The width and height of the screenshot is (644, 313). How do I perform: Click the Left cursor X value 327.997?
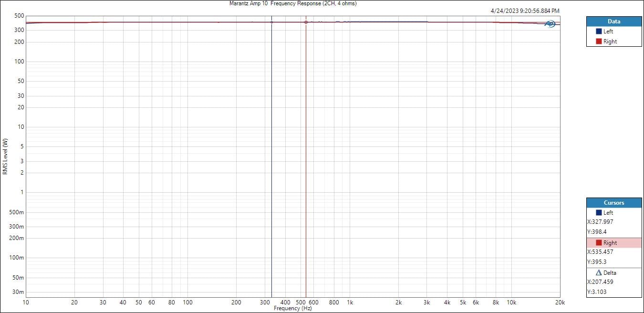point(600,222)
